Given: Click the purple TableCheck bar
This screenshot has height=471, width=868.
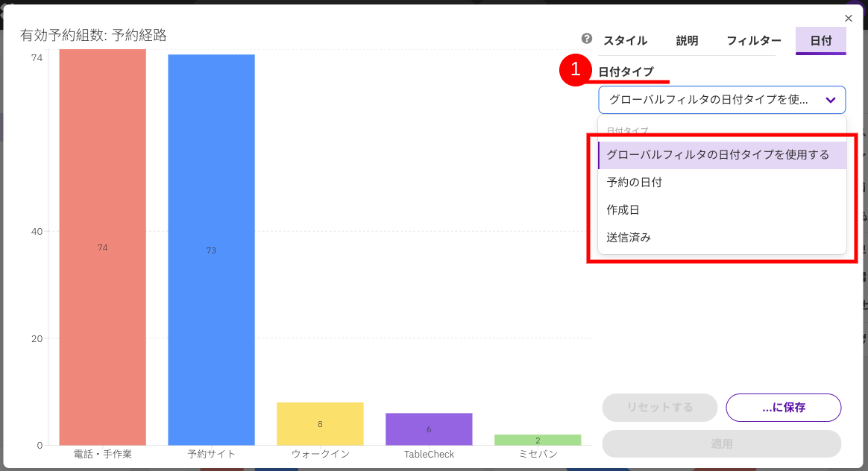Looking at the screenshot, I should 429,429.
